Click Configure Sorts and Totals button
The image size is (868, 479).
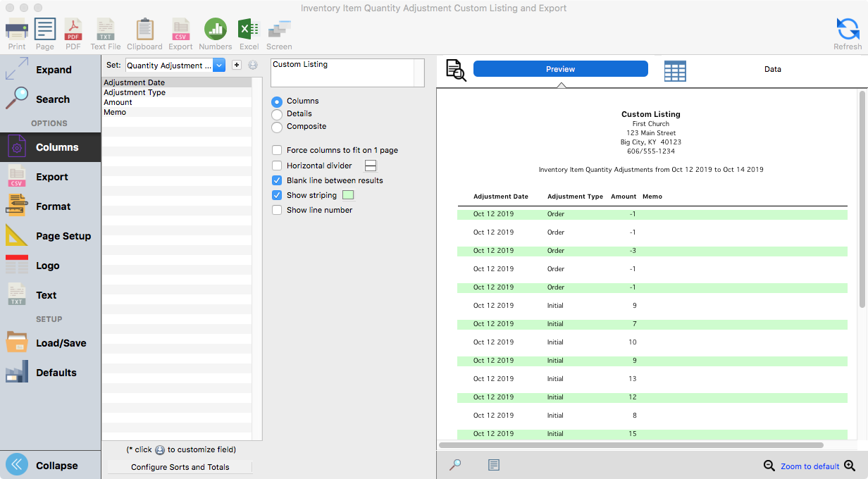point(180,467)
